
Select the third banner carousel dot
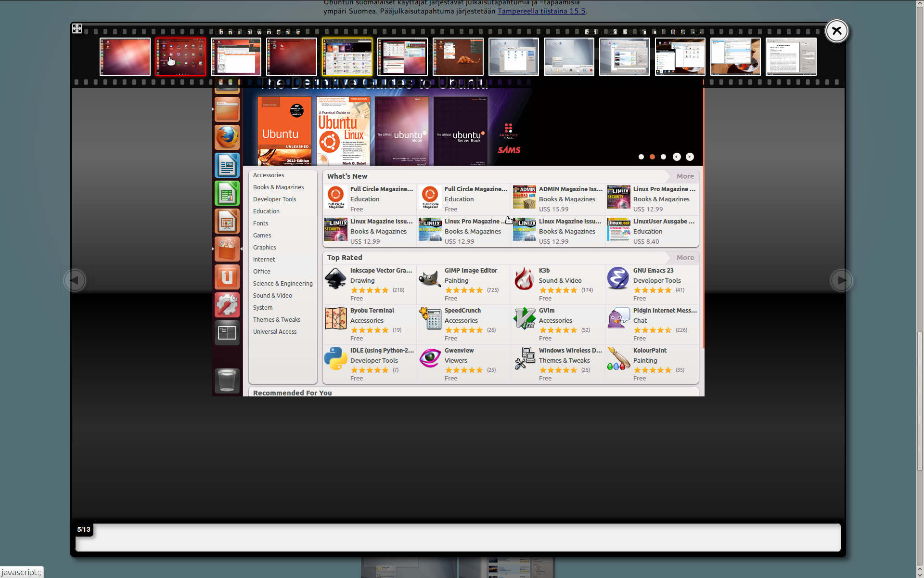point(663,157)
